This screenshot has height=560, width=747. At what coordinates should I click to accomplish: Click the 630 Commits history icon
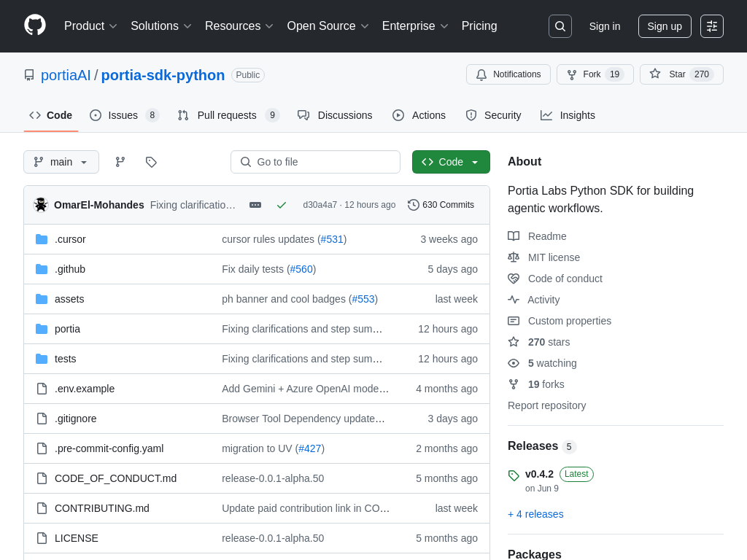coord(414,205)
